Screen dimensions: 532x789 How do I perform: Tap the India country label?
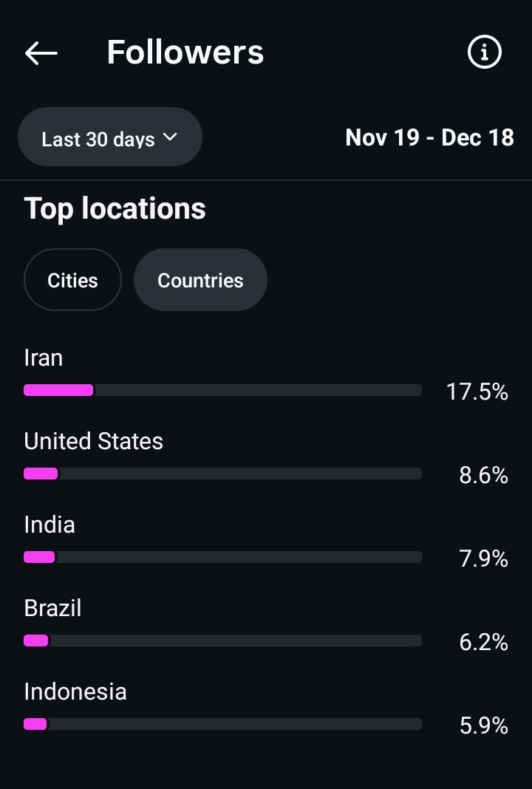tap(50, 525)
